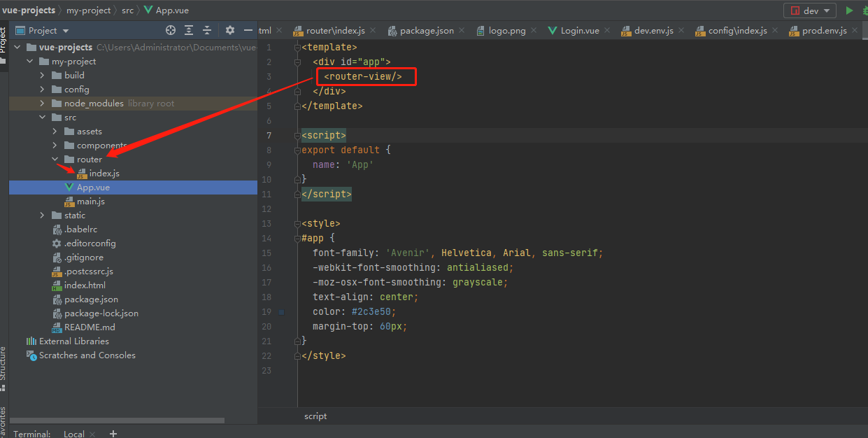Image resolution: width=868 pixels, height=438 pixels.
Task: Start debugging using the bug icon
Action: click(x=865, y=10)
